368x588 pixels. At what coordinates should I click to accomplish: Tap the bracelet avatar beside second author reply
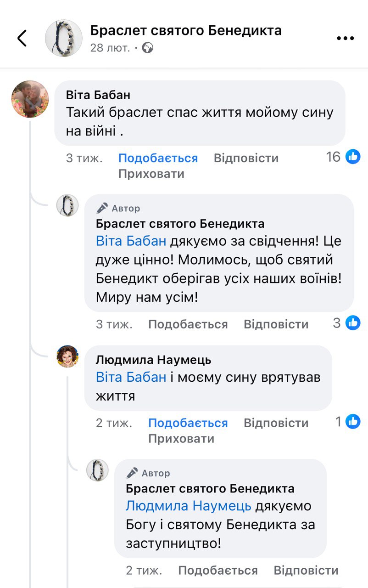[x=97, y=470]
